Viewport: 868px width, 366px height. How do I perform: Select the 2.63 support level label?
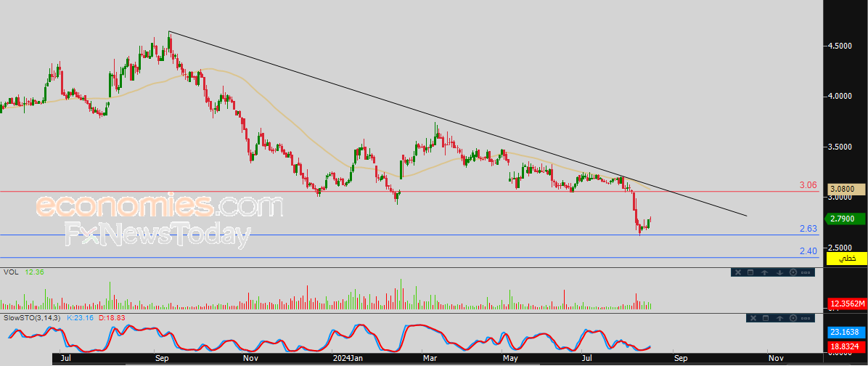click(808, 229)
